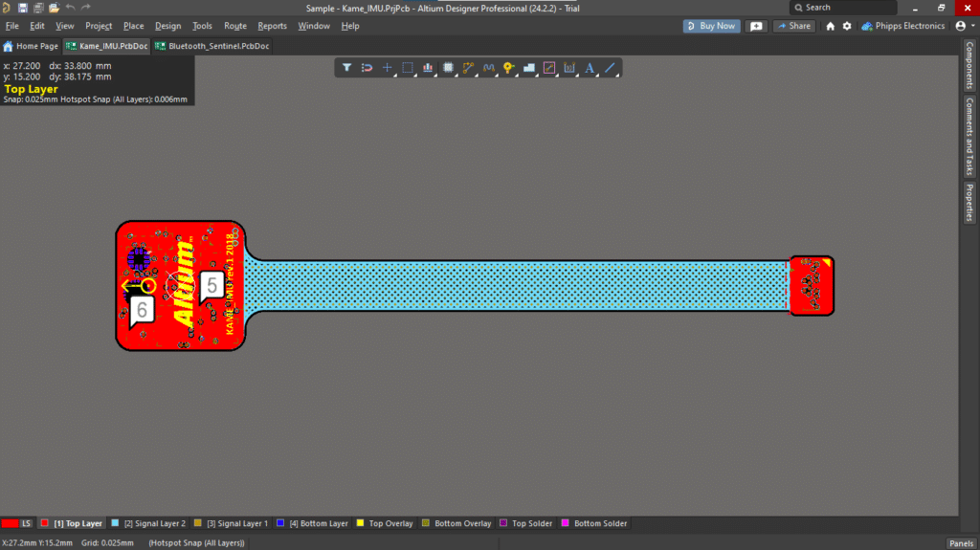Start interactive routing tool
980x550 pixels.
click(x=468, y=68)
